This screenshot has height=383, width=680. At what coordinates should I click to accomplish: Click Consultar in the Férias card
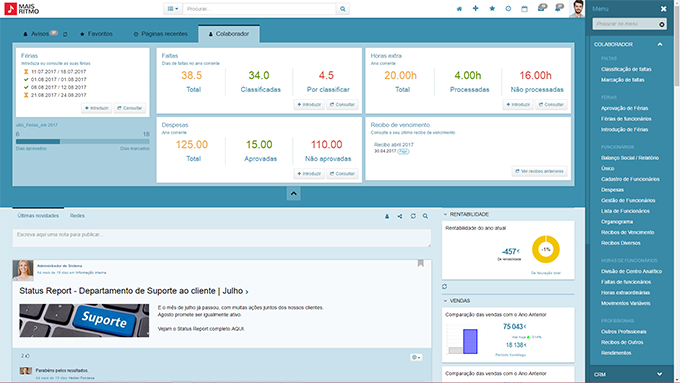point(130,108)
